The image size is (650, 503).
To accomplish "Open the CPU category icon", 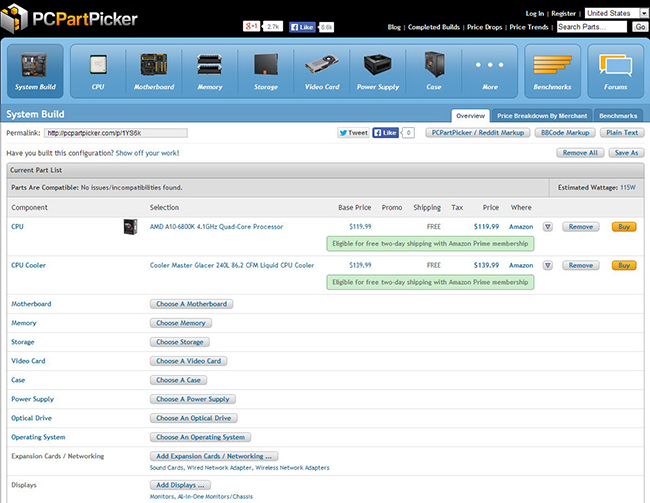I will 98,71.
